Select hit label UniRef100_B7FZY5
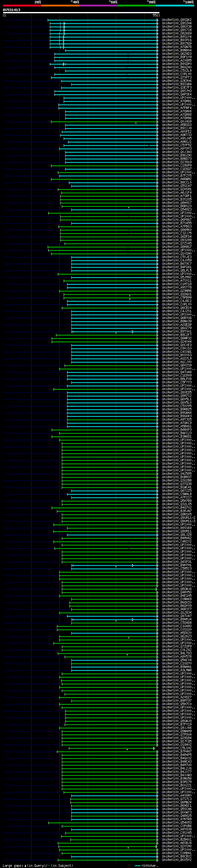Viewport: 197px width, 868px height. (177, 176)
